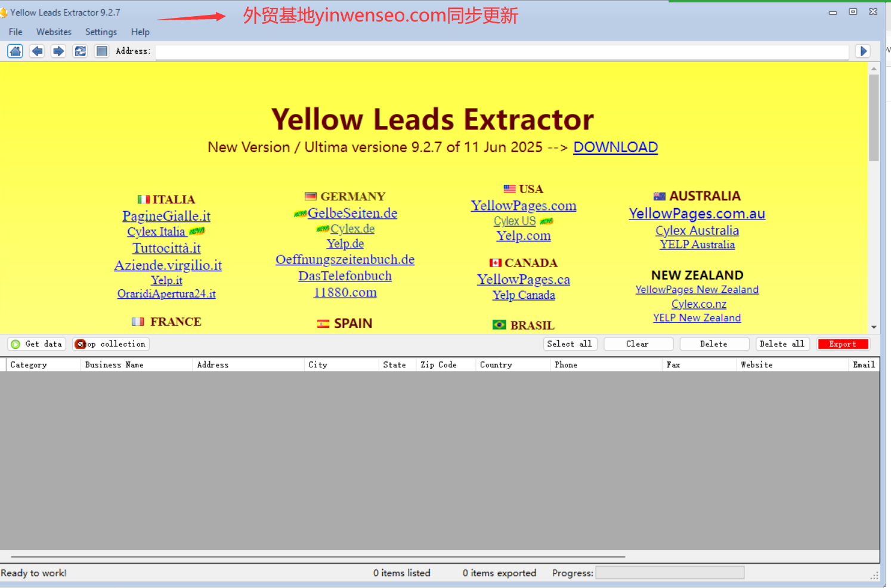891x588 pixels.
Task: Open Yelp.de link
Action: click(x=345, y=244)
